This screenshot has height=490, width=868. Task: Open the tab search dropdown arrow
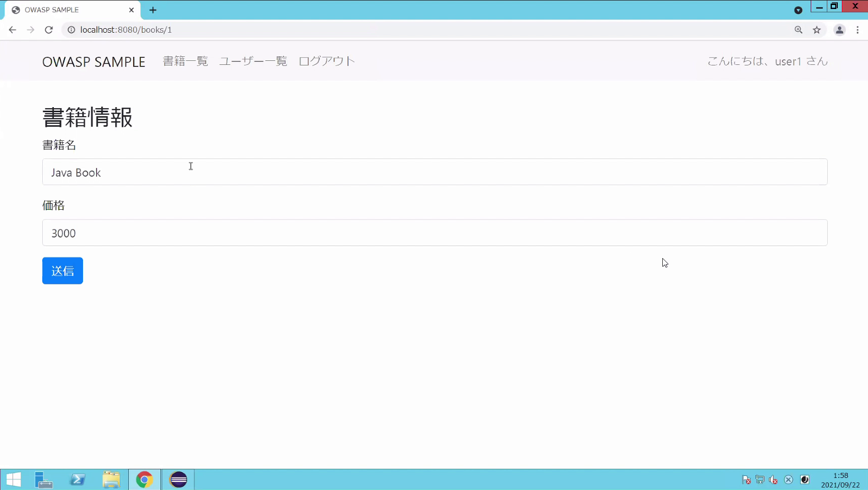[x=798, y=10]
